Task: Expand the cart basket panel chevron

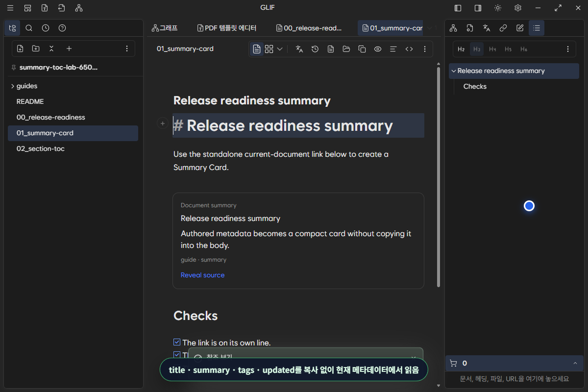Action: pyautogui.click(x=575, y=363)
